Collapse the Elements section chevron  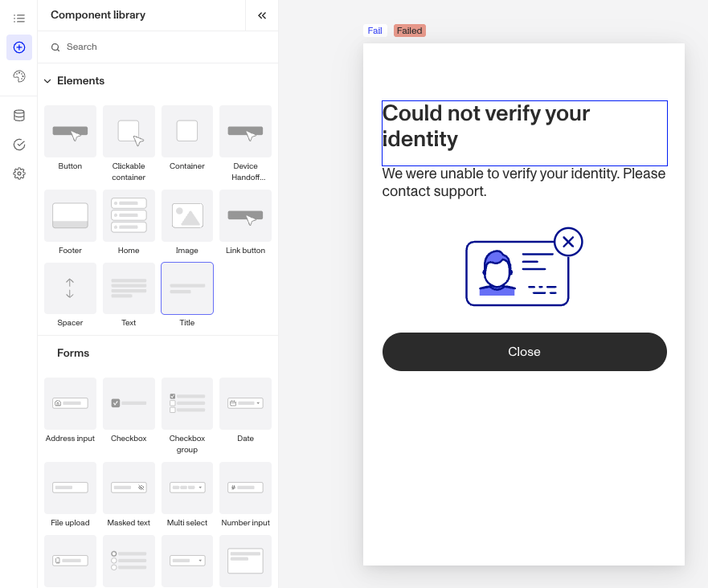point(47,81)
